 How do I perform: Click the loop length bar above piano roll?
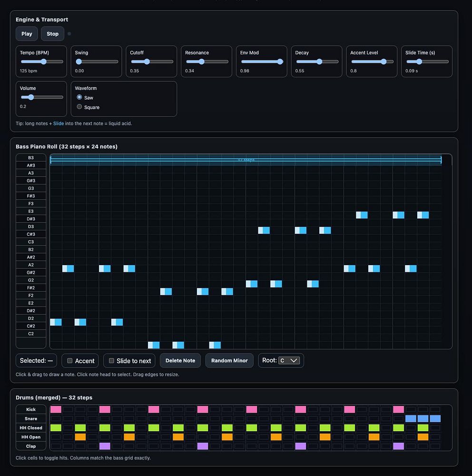click(246, 160)
